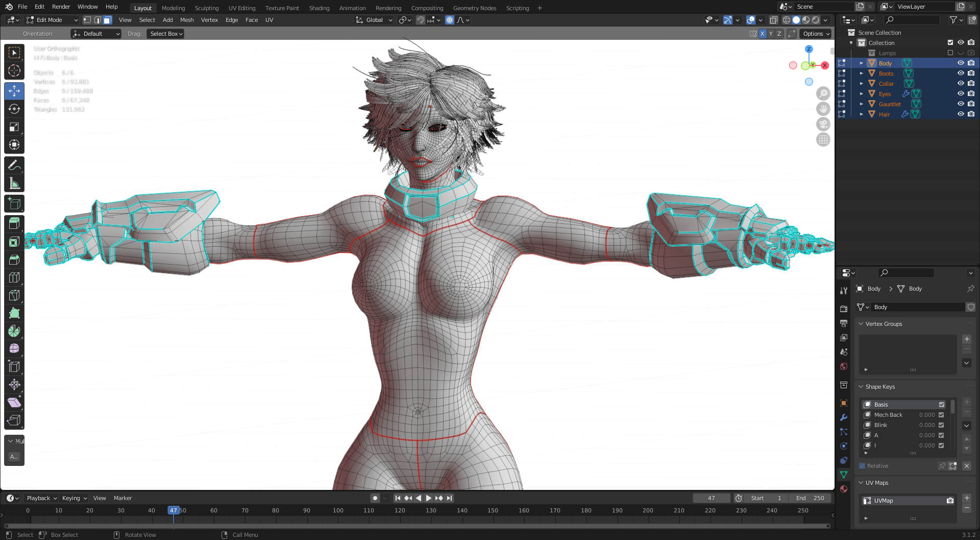Select the Extrude Region tool
Screen dimensions: 980x540
[x=14, y=223]
